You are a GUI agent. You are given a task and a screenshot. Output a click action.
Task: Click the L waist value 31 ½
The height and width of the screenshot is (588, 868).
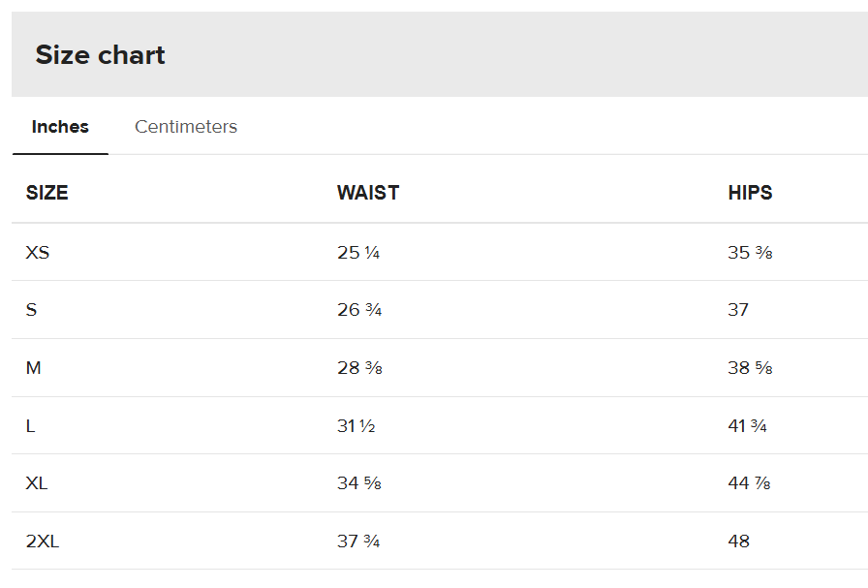click(x=356, y=425)
